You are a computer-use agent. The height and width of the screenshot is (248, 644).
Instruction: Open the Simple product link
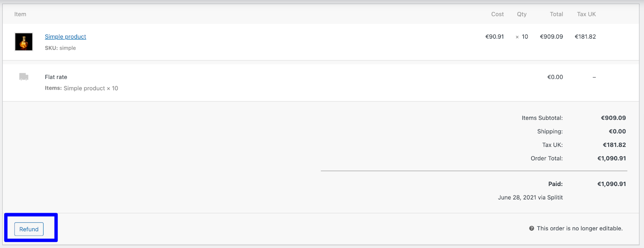[x=65, y=37]
